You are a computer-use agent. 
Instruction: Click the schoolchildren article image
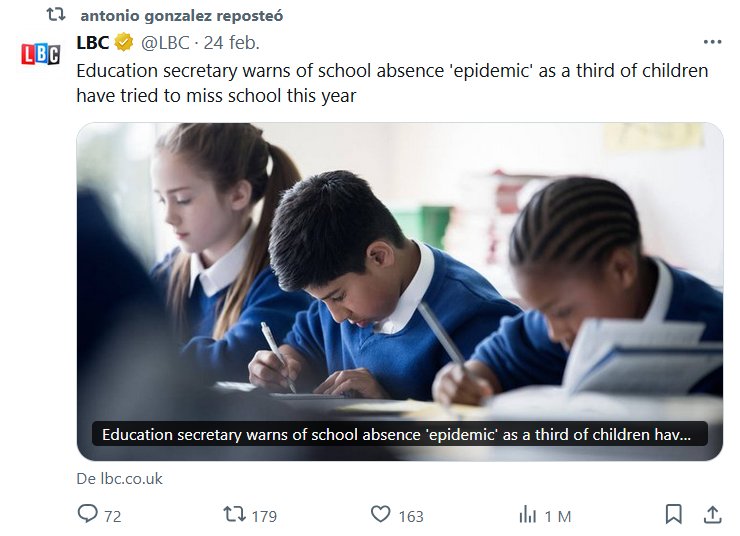tap(399, 270)
